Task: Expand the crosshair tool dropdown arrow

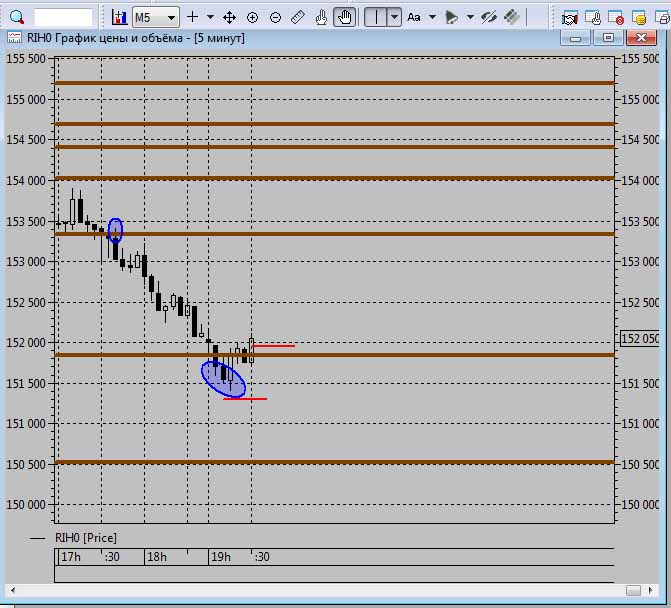Action: point(210,18)
